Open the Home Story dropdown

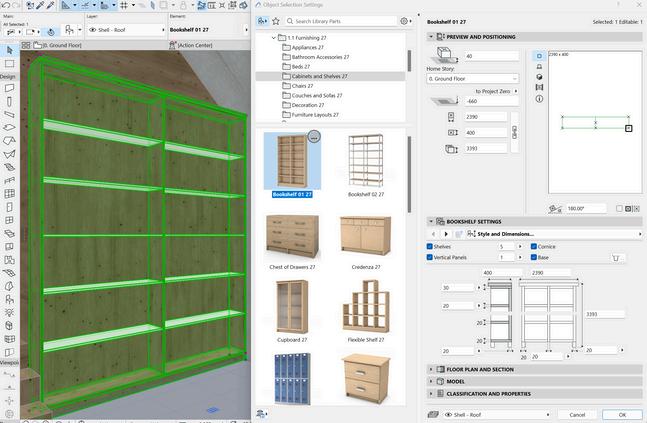point(473,78)
